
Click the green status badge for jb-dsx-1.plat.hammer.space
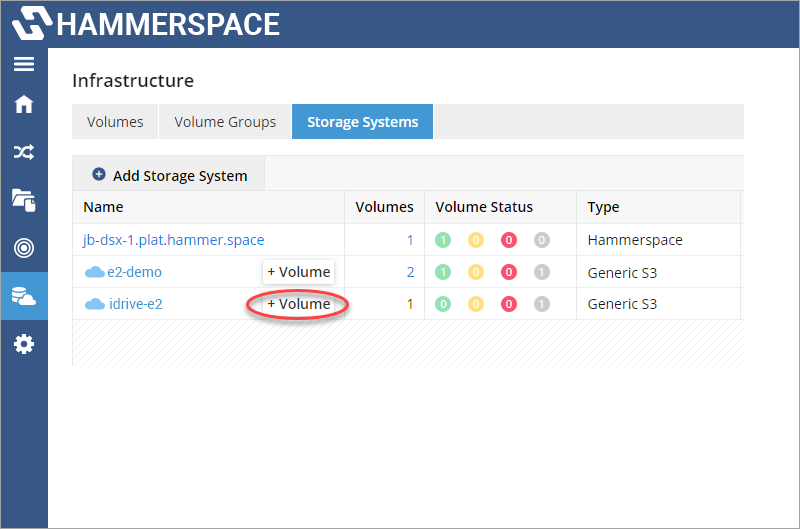(x=443, y=240)
